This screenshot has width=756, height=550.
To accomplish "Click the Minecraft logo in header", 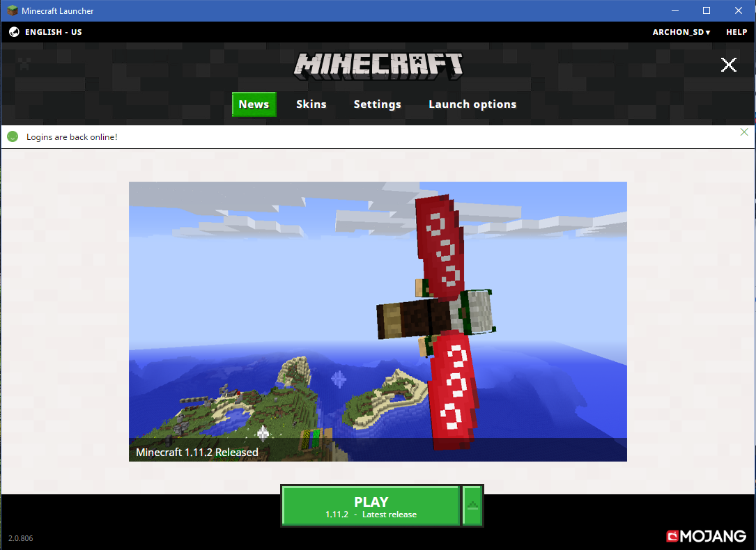I will (x=378, y=66).
